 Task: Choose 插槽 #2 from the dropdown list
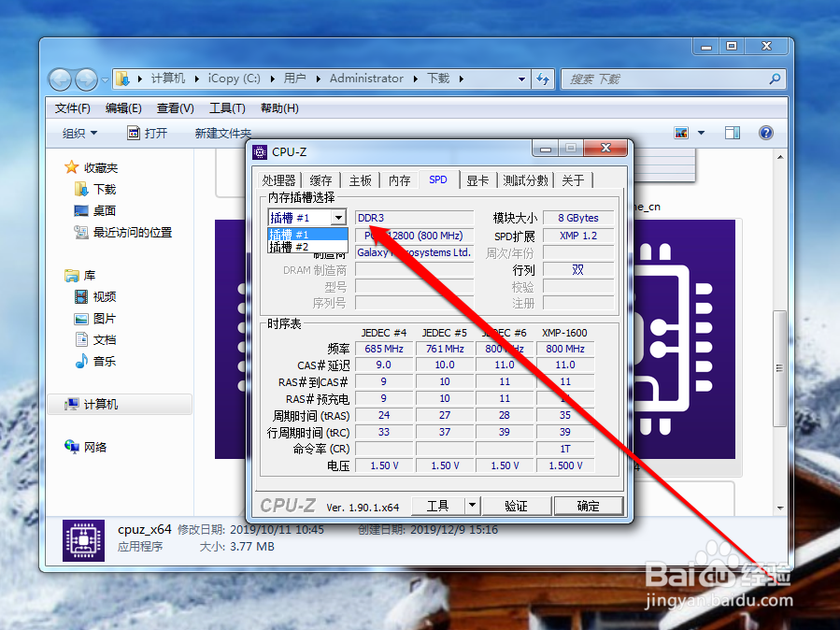307,247
